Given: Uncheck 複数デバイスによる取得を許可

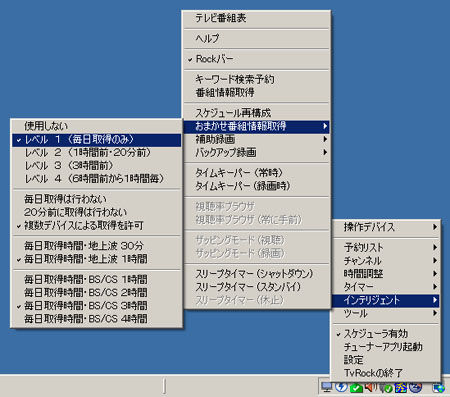Looking at the screenshot, I should [x=97, y=226].
